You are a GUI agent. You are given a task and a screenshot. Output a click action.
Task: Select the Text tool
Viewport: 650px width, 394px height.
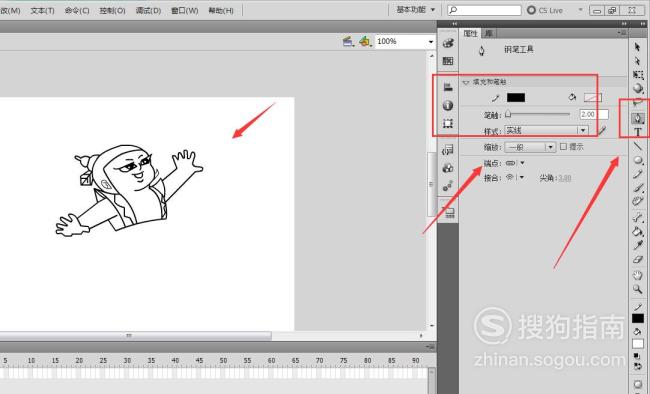tap(638, 132)
